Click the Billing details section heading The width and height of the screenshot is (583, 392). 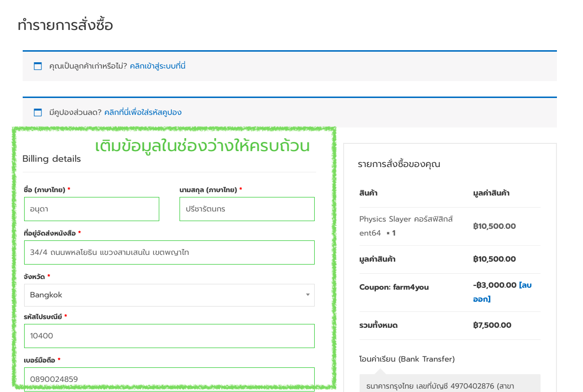click(52, 159)
